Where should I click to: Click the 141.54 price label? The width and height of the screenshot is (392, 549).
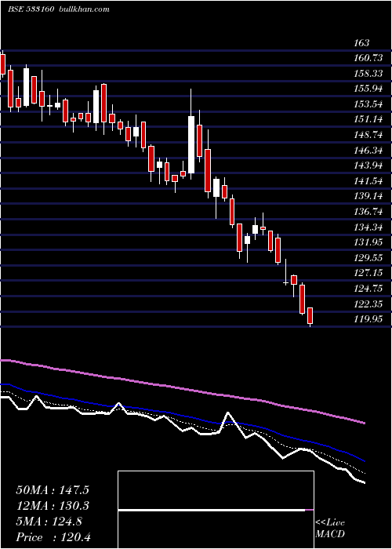[369, 180]
